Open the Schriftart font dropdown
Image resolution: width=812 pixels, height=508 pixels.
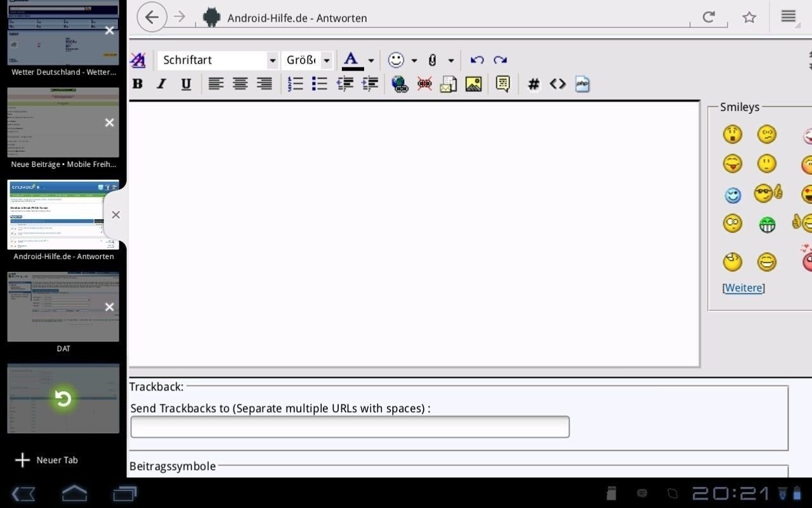coord(218,60)
